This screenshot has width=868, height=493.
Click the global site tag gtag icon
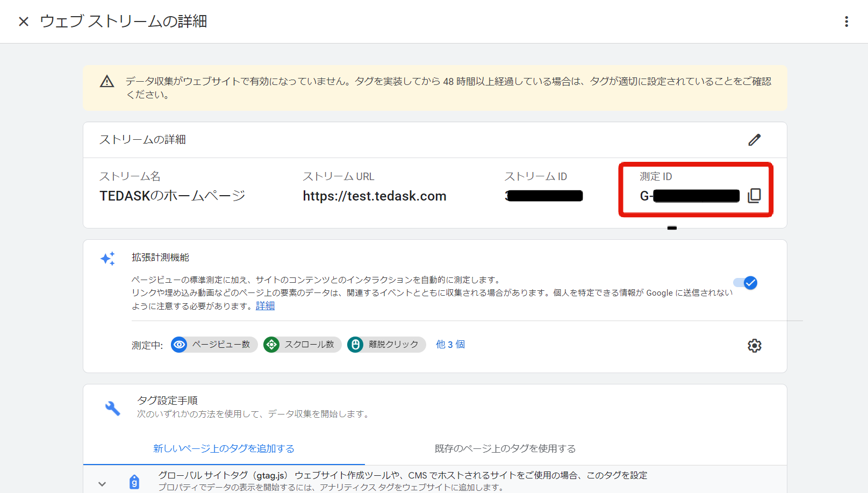pyautogui.click(x=134, y=482)
